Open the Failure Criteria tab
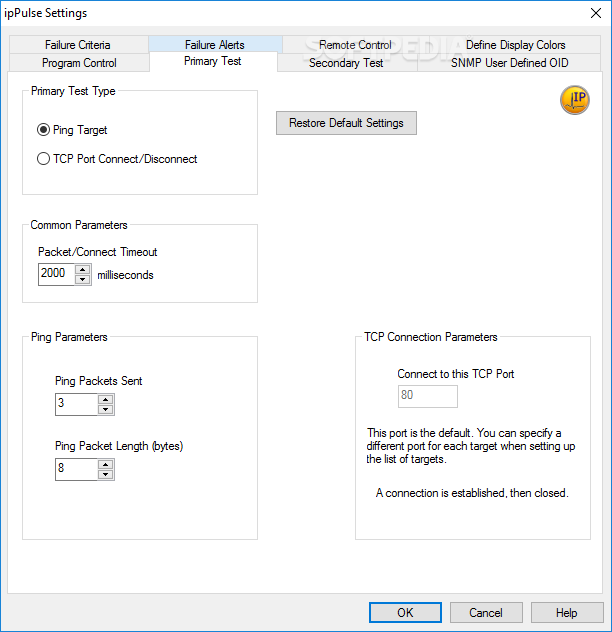The image size is (612, 632). [x=78, y=44]
